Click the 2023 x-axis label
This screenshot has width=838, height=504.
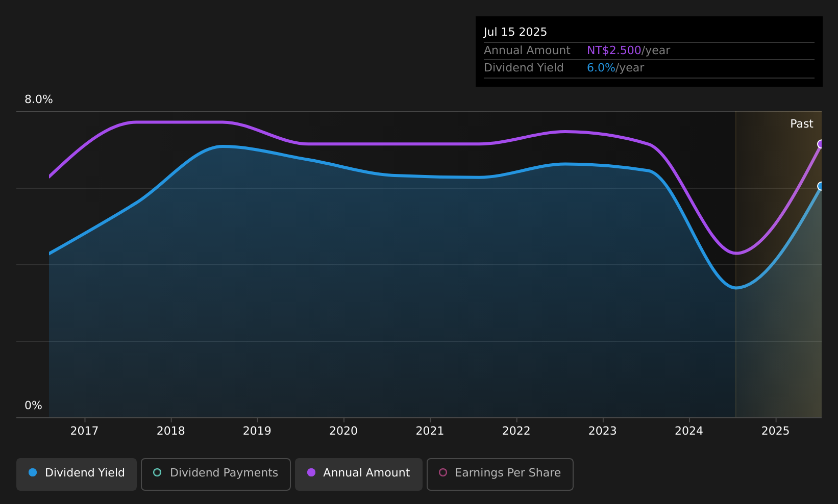603,431
